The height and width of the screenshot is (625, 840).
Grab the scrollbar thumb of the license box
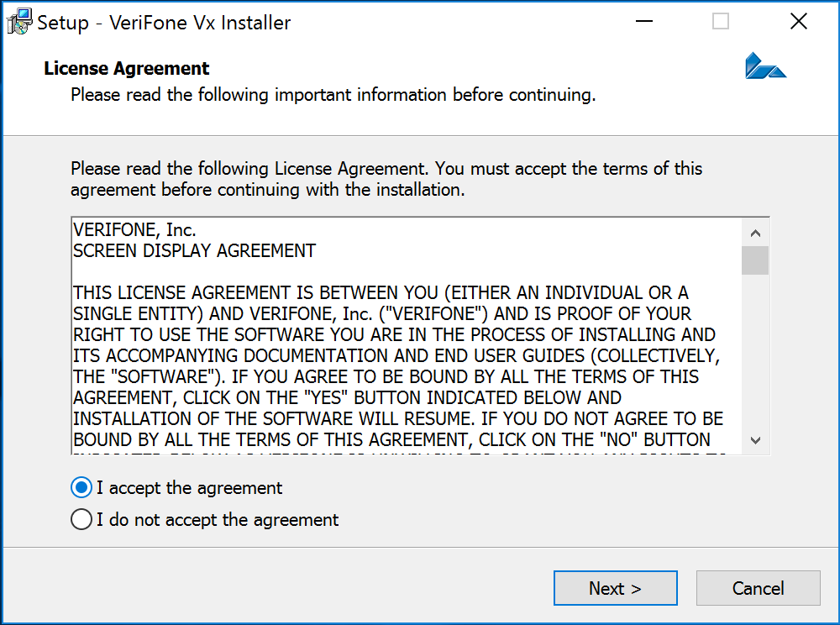(x=755, y=260)
